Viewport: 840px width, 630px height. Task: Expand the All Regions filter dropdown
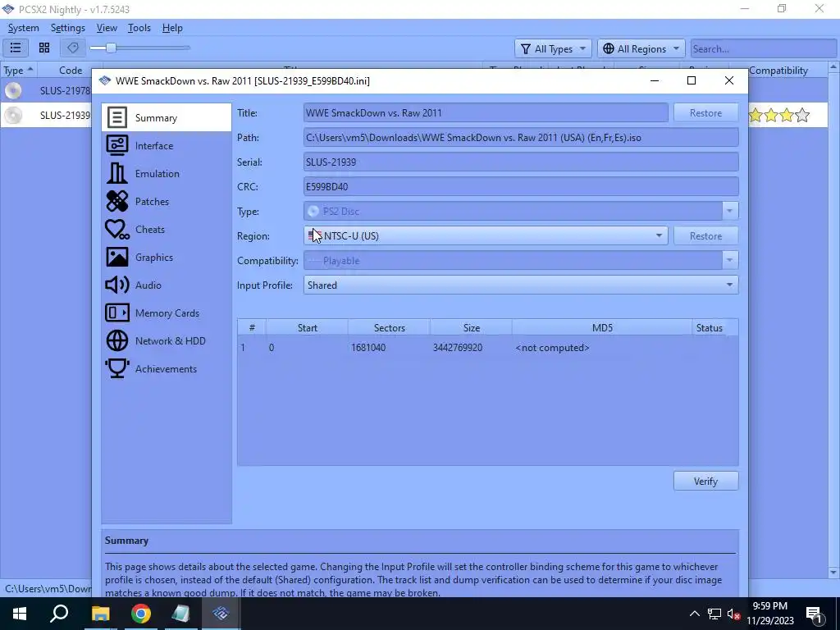coord(641,48)
